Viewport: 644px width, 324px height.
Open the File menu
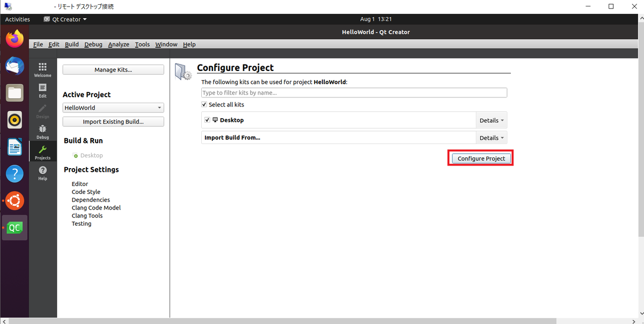click(38, 44)
